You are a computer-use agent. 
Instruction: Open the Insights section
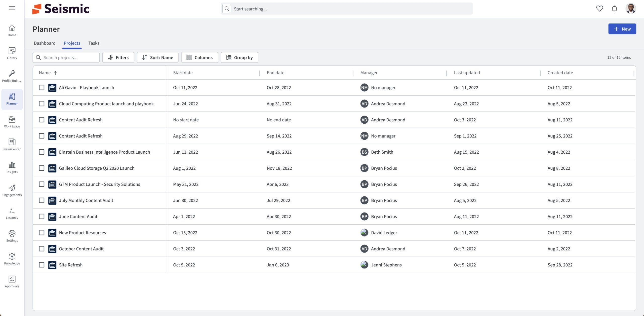click(12, 167)
